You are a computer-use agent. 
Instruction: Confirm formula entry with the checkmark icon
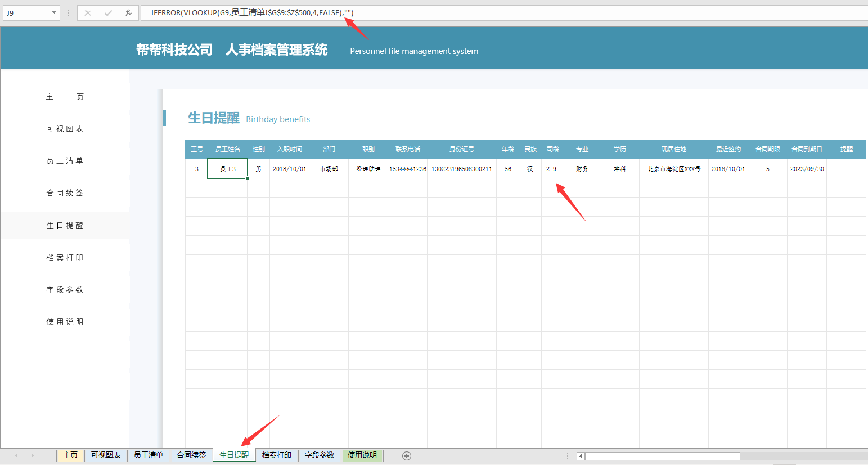pos(108,13)
